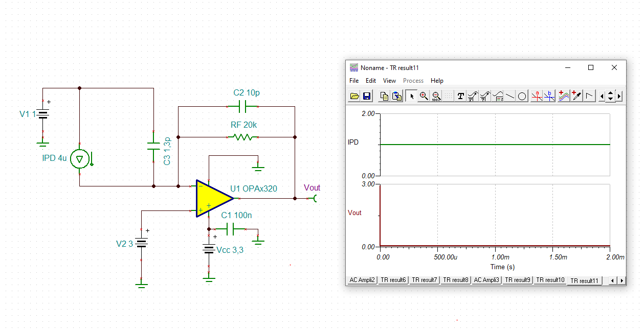Click the V2 3 battery label

tap(124, 244)
